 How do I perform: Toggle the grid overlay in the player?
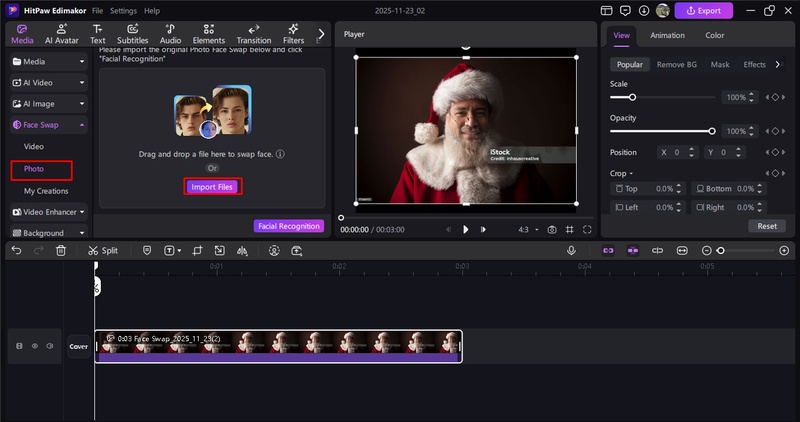pos(570,230)
